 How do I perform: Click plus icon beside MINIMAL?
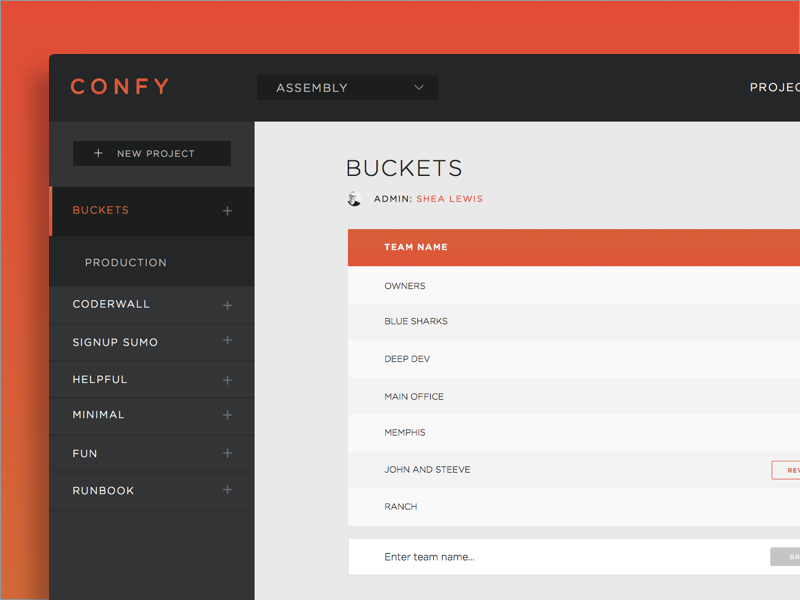[228, 415]
